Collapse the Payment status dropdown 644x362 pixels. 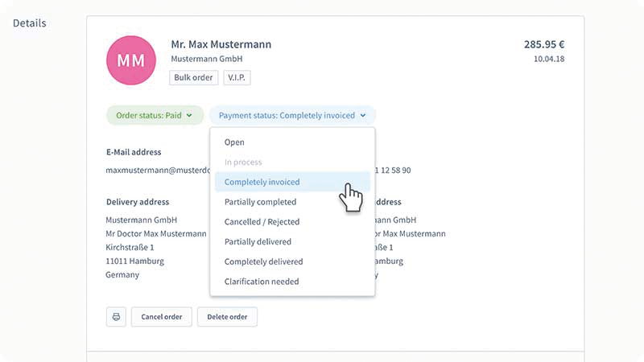(292, 115)
